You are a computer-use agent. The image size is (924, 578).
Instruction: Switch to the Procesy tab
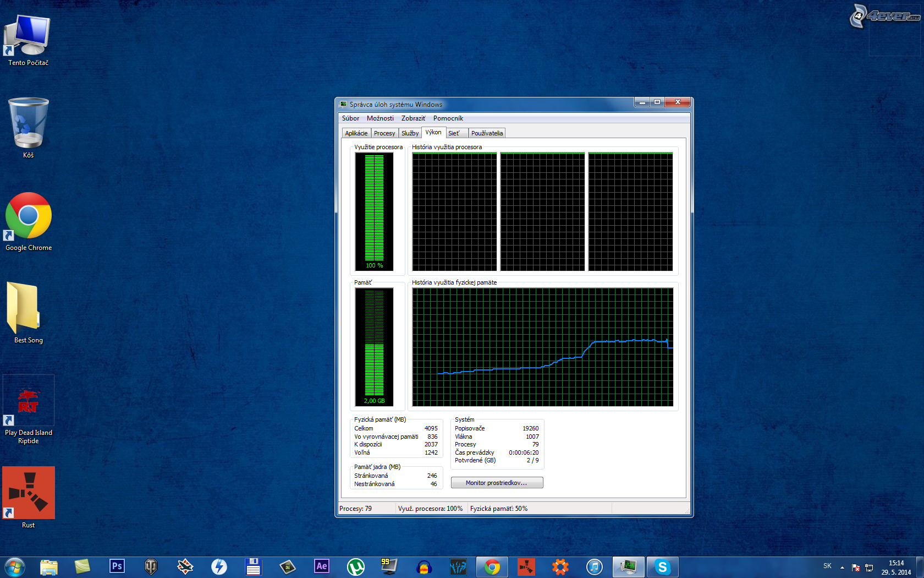(384, 133)
